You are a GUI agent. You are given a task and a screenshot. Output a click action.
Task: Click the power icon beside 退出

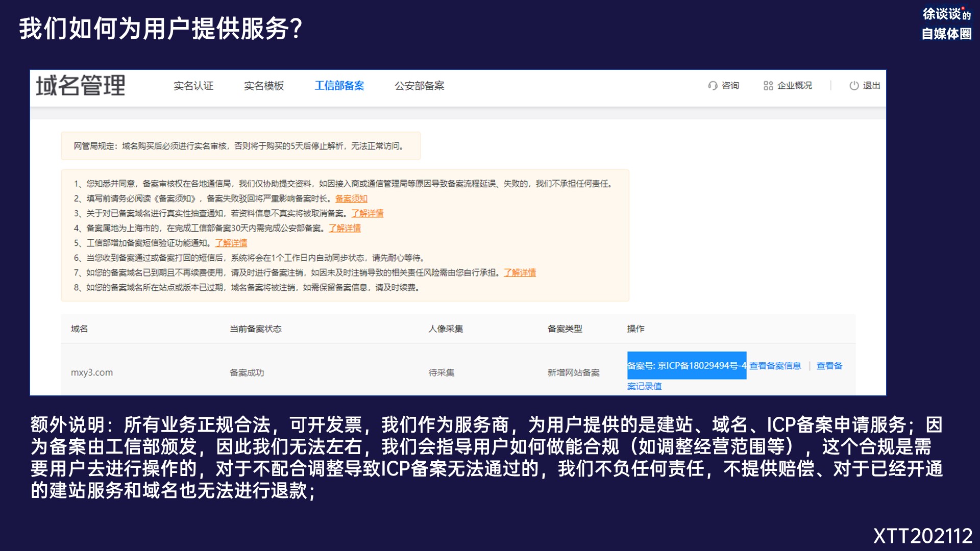[x=854, y=86]
